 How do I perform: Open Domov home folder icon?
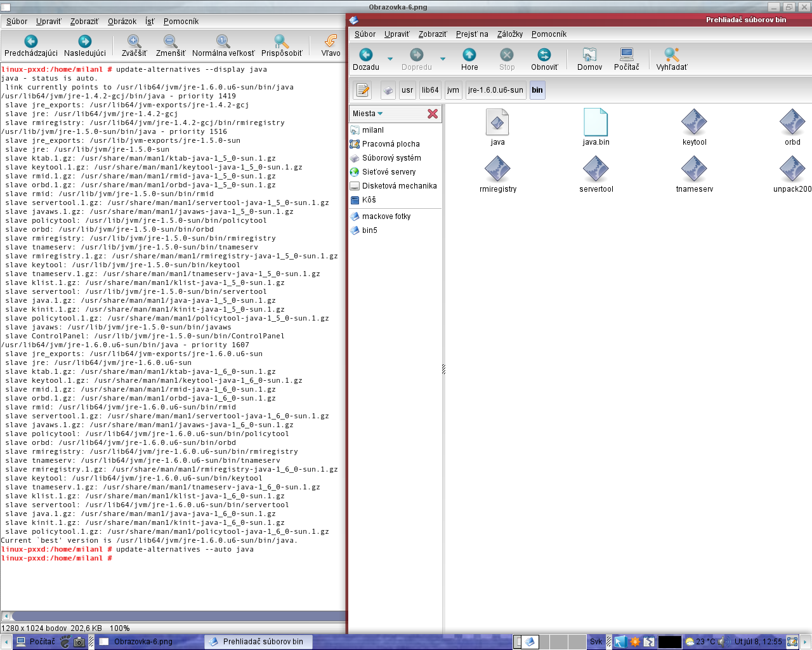click(589, 55)
